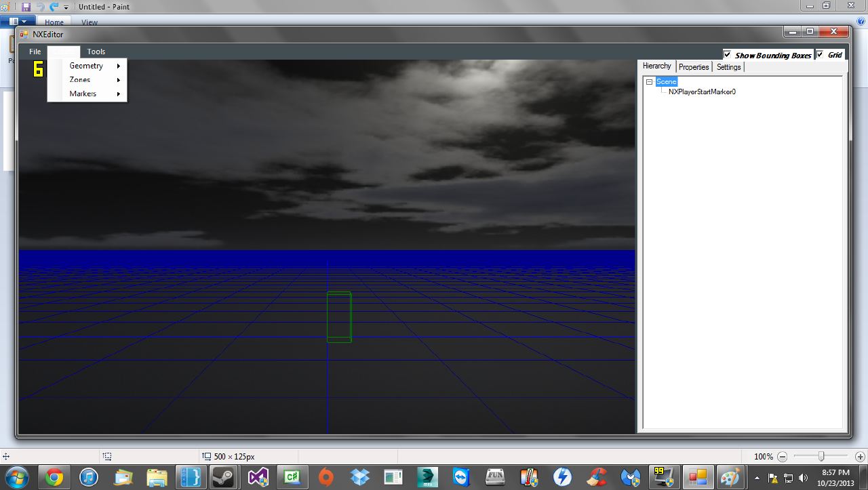868x490 pixels.
Task: Choose the Zones submenu entry
Action: tap(87, 80)
